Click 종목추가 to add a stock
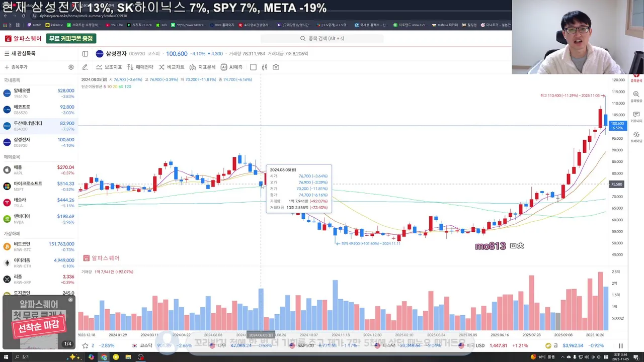 pyautogui.click(x=16, y=67)
